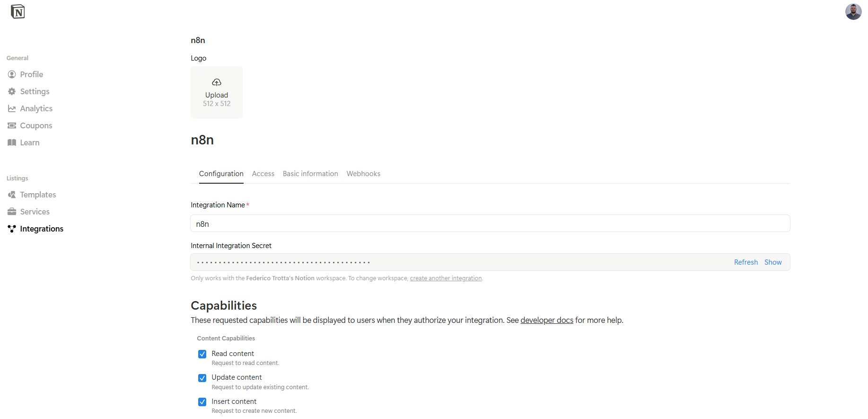Click 'Request to update existing content.' text

point(260,387)
